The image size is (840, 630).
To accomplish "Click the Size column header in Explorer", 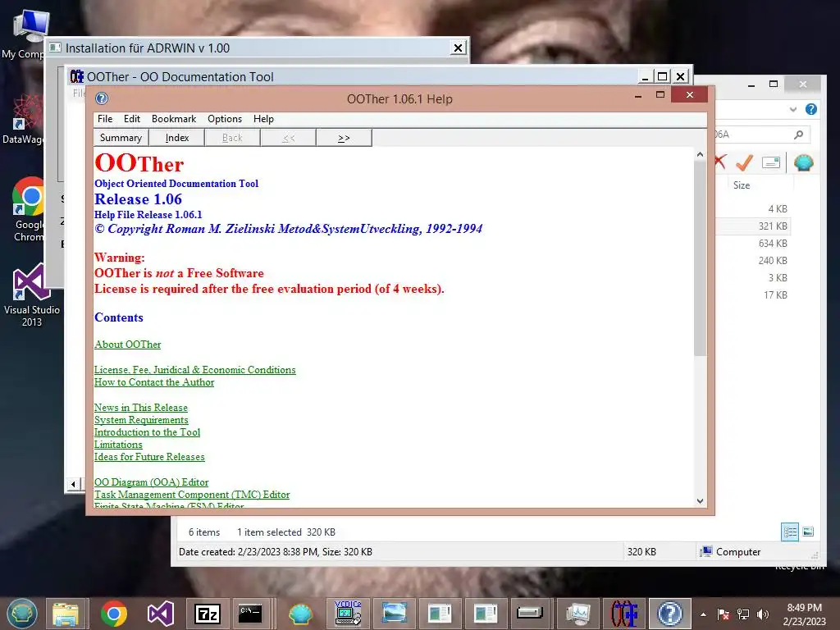I will (742, 185).
